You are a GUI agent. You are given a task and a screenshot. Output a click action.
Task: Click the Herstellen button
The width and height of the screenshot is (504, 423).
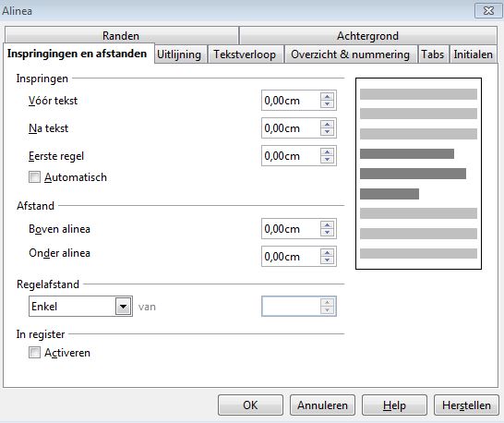click(466, 405)
